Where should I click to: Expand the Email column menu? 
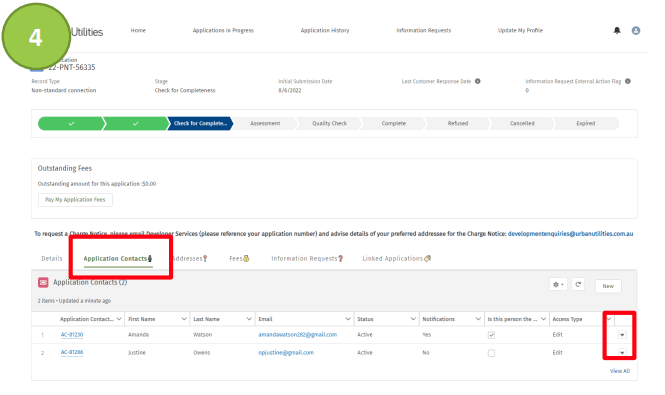[348, 319]
